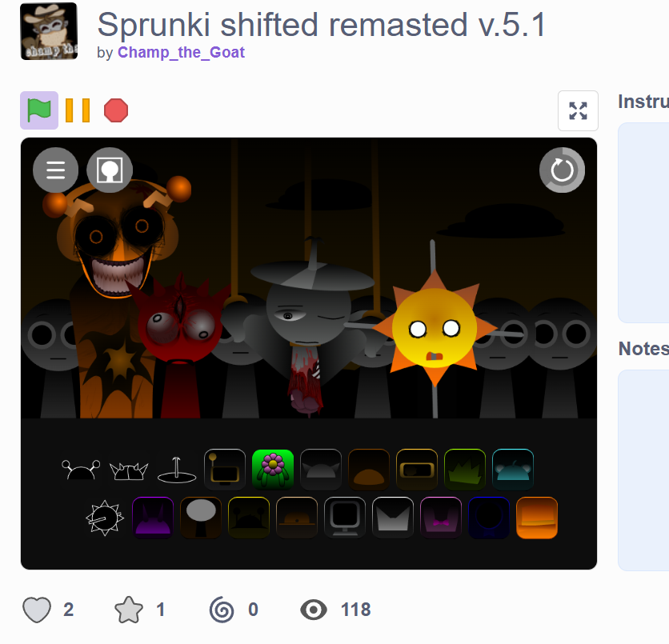The height and width of the screenshot is (644, 669).
Task: Click the character portrait mode button
Action: coord(110,170)
